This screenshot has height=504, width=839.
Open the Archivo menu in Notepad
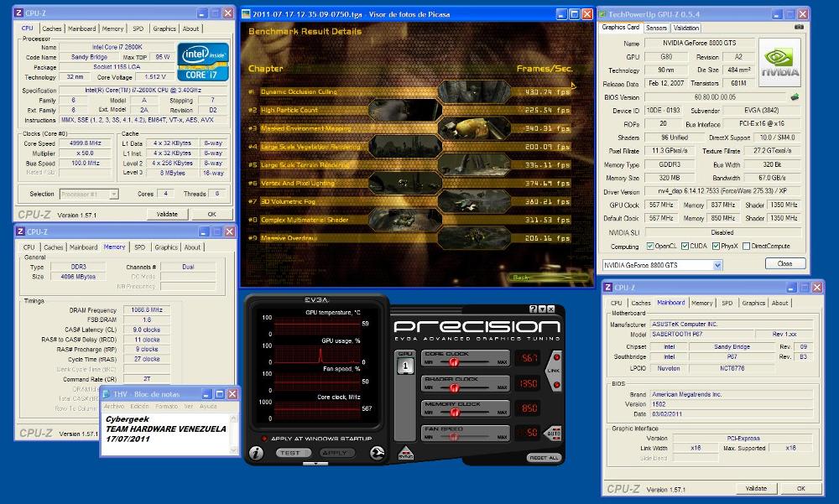click(x=113, y=406)
